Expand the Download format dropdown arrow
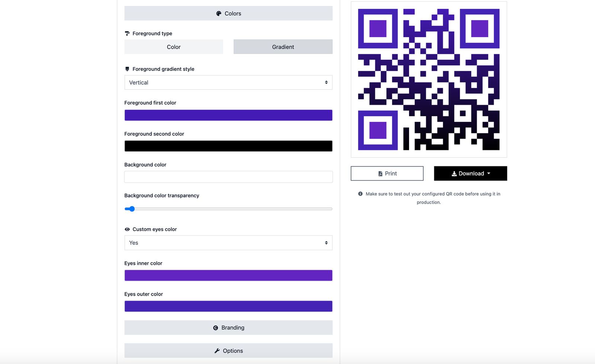The image size is (595, 364). point(489,173)
